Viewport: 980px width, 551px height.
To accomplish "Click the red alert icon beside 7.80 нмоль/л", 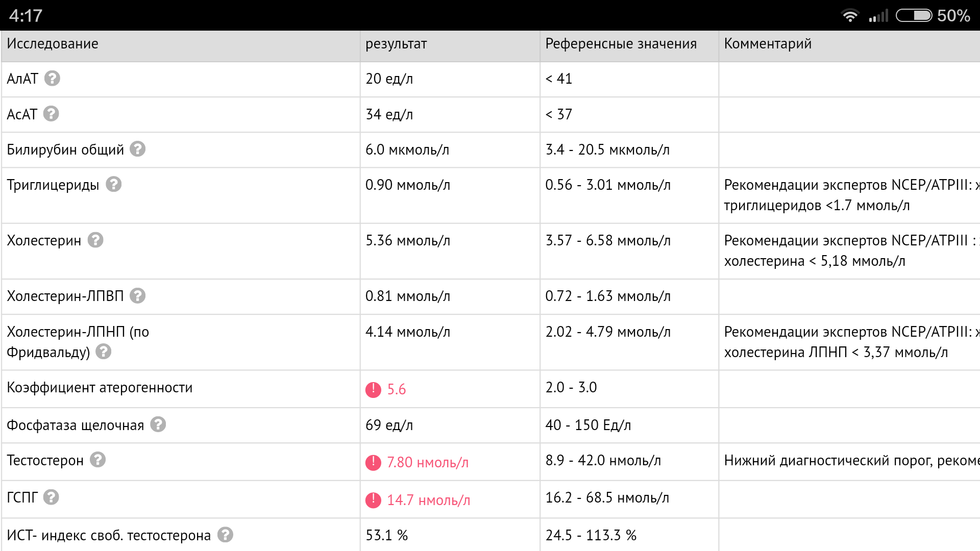I will click(373, 463).
